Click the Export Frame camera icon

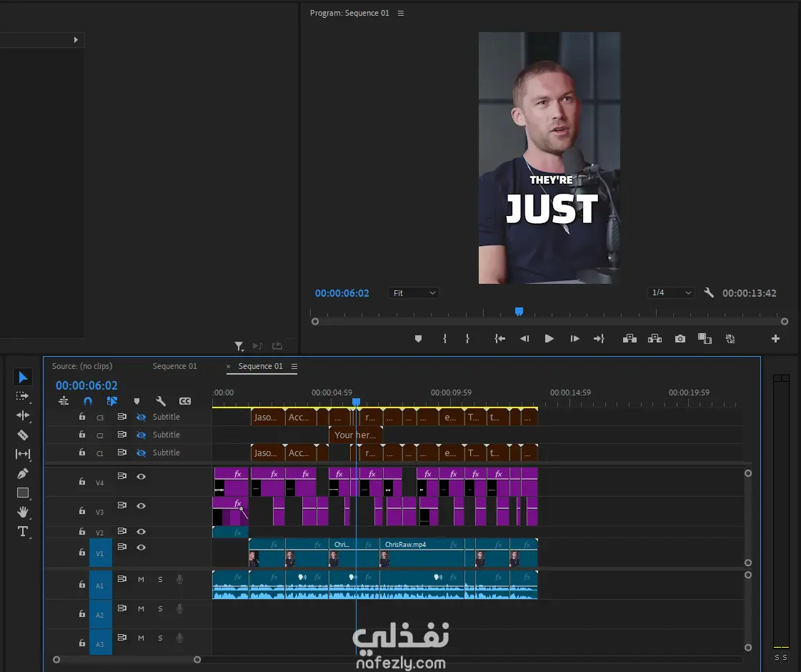point(680,339)
